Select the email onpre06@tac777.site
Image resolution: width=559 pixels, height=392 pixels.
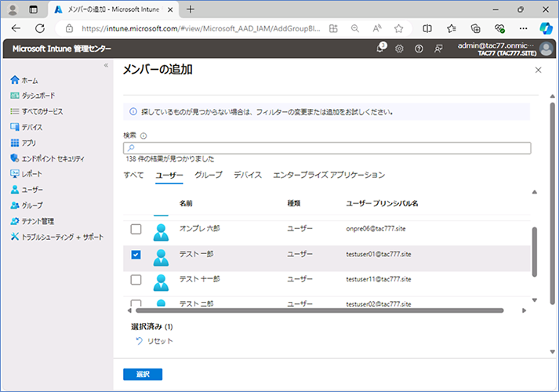(x=376, y=229)
